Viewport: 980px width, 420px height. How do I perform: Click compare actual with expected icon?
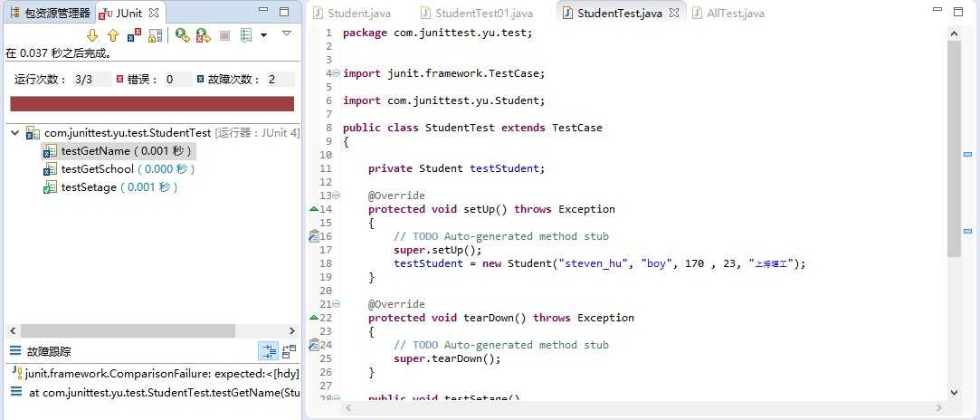[x=290, y=351]
